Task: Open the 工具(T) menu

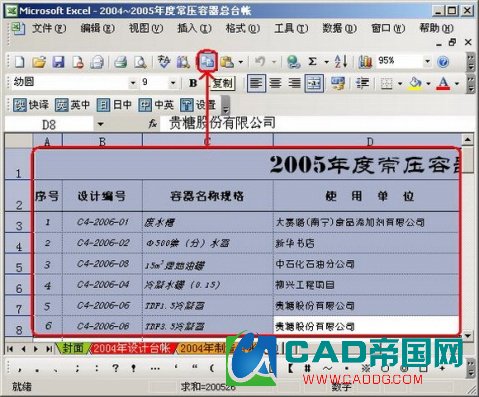Action: (291, 29)
